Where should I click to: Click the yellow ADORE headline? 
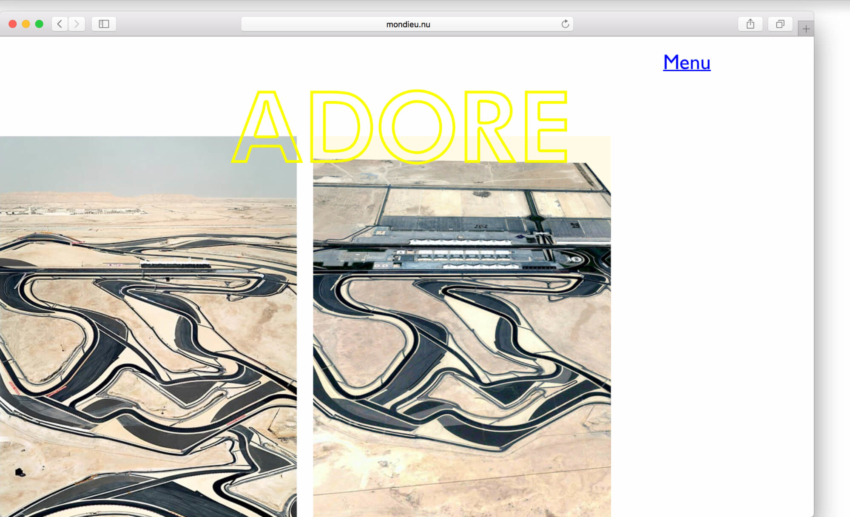[x=400, y=126]
